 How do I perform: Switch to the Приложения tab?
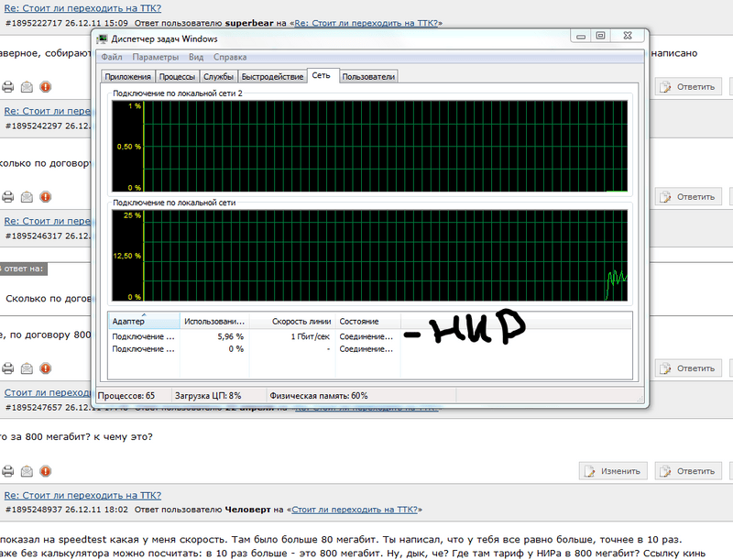coord(127,77)
